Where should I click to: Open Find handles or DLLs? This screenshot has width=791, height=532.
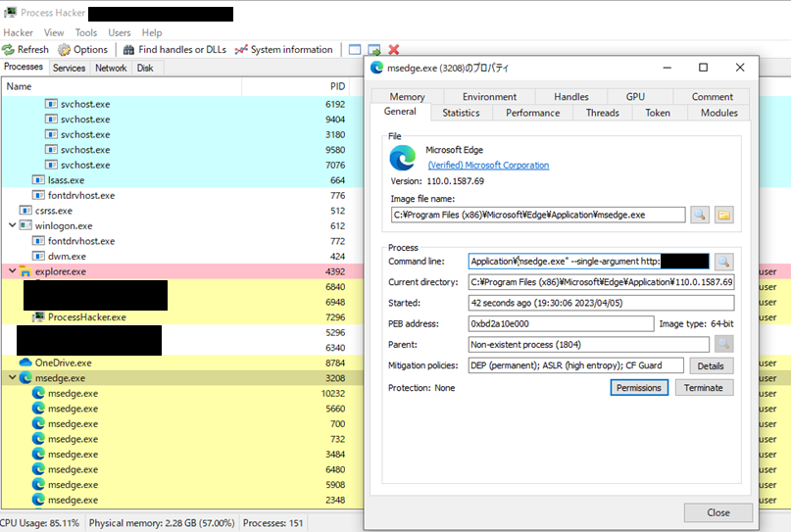177,50
